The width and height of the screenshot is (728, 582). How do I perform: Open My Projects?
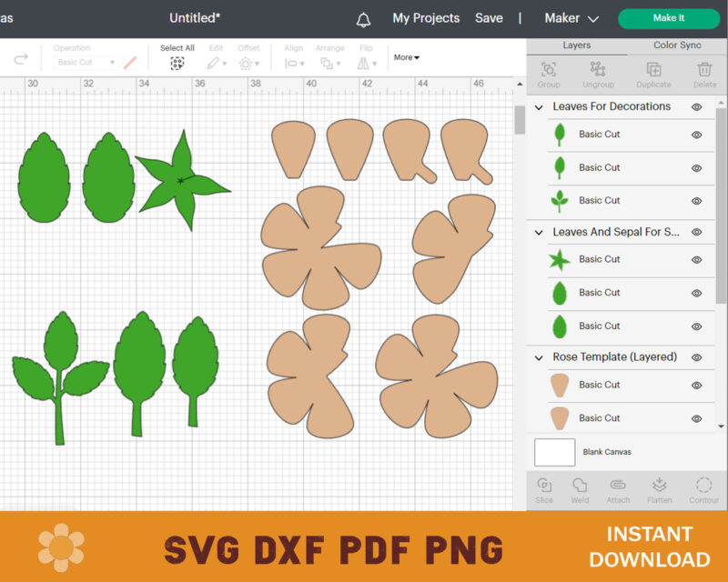[x=424, y=18]
